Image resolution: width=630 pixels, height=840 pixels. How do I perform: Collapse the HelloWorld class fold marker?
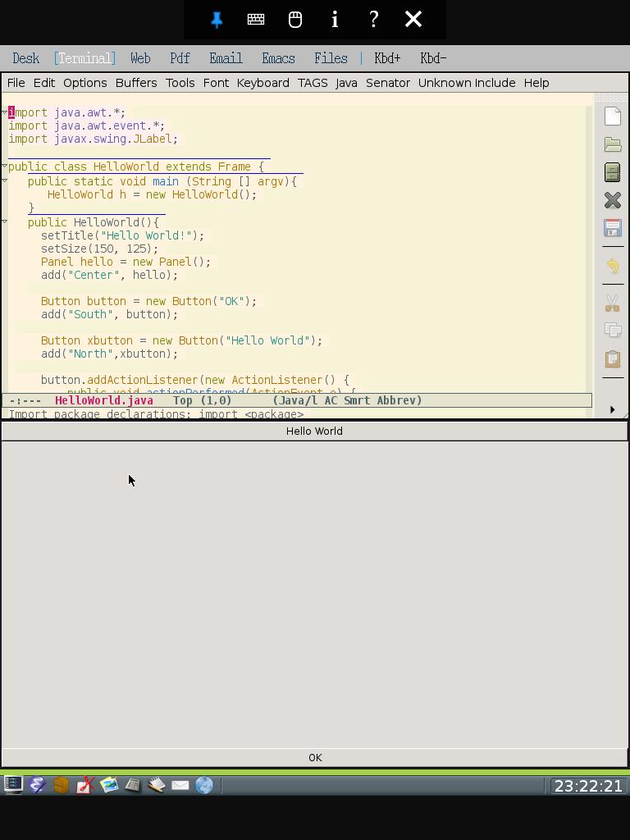tap(4, 167)
